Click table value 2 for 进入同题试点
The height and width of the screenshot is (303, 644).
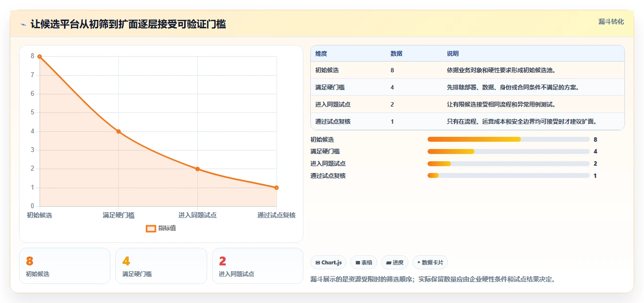(392, 105)
